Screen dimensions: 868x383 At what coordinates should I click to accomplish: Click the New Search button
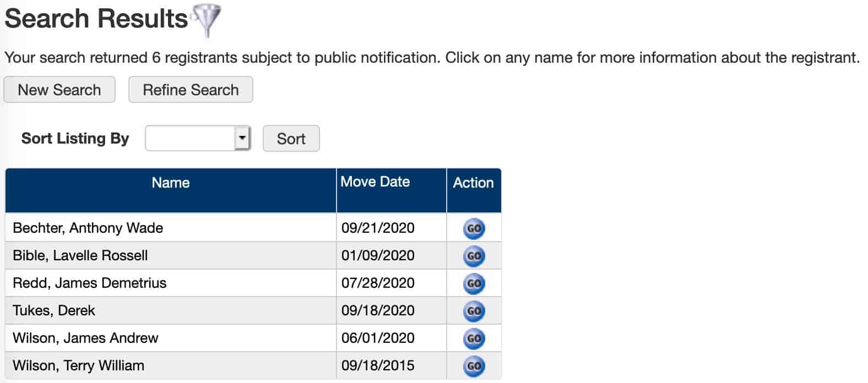click(x=59, y=90)
